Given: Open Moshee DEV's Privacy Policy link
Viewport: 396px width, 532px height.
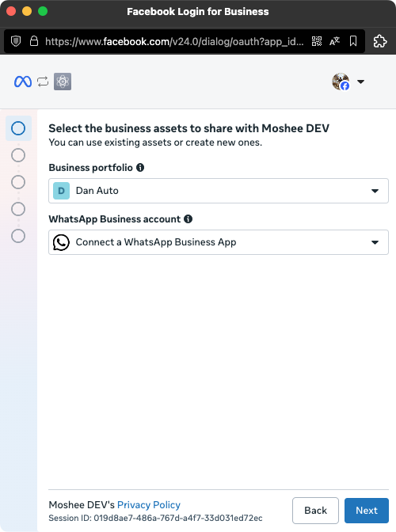Looking at the screenshot, I should pyautogui.click(x=149, y=505).
